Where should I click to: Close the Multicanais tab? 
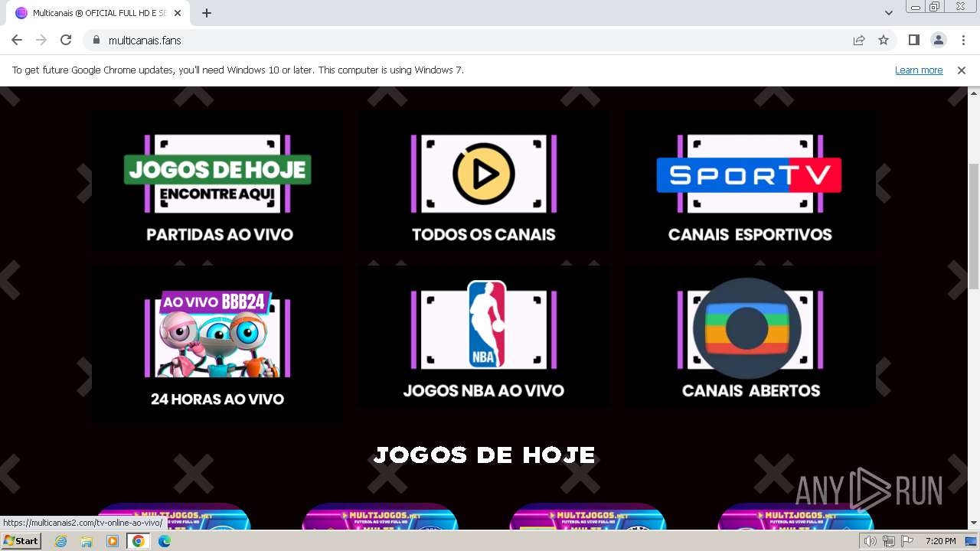point(178,13)
